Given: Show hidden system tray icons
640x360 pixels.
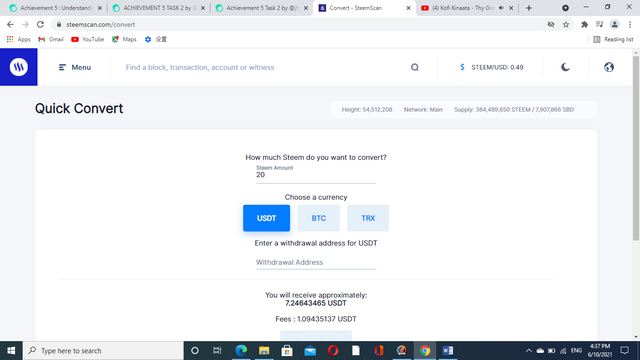Looking at the screenshot, I should coord(529,351).
